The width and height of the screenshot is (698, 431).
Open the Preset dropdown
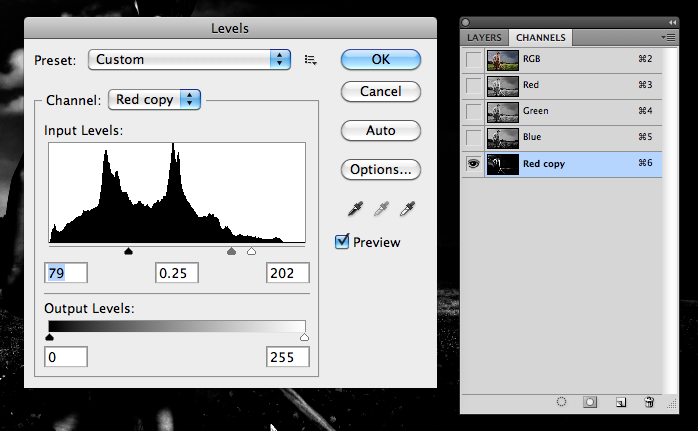point(190,59)
